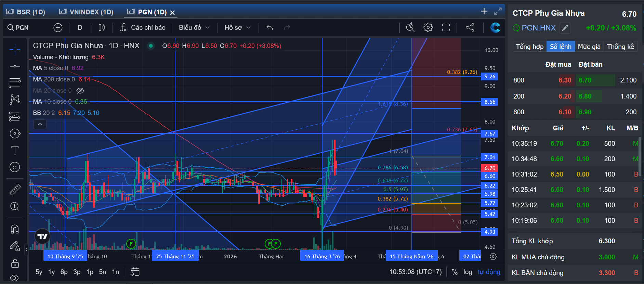Screen dimensions: 644x284
Task: Open the timezone 10:53:08 (UTC+7) menu
Action: [x=416, y=272]
